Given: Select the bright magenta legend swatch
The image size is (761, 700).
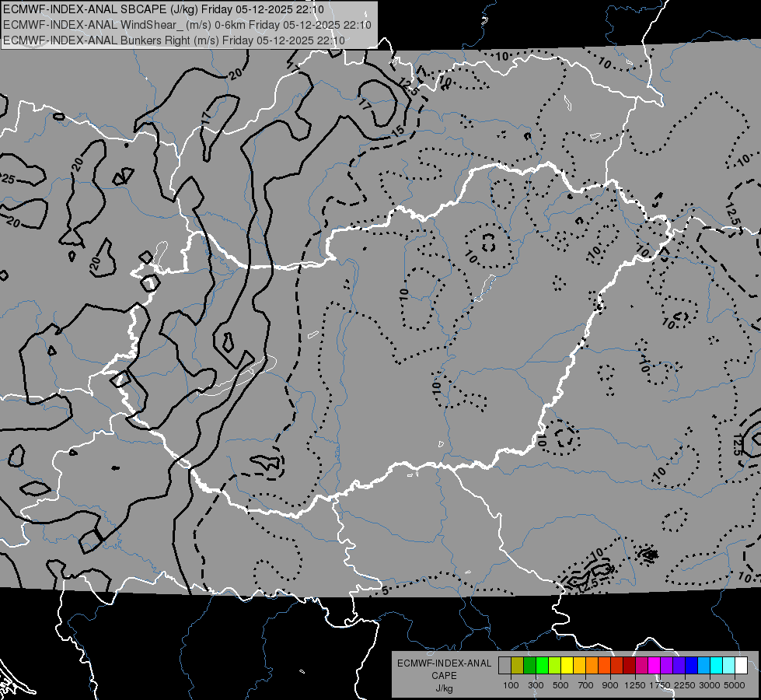Looking at the screenshot, I should [655, 665].
